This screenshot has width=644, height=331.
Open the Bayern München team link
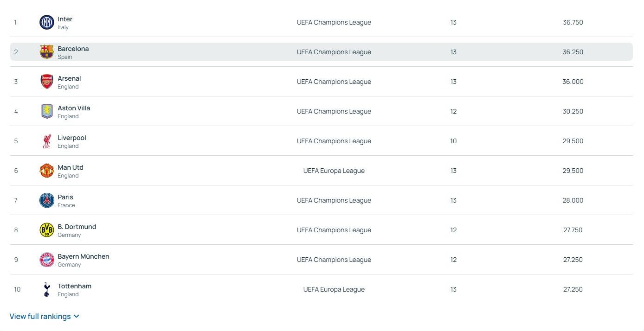click(84, 256)
